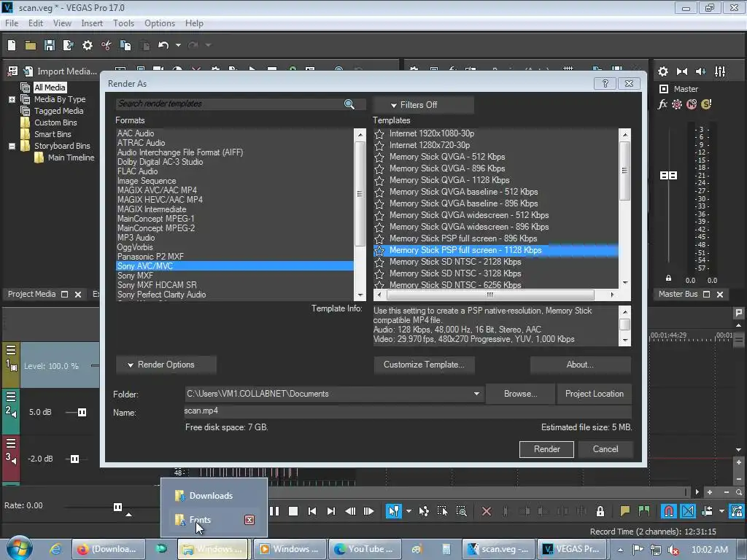Click the Customize Template... button

coord(424,365)
